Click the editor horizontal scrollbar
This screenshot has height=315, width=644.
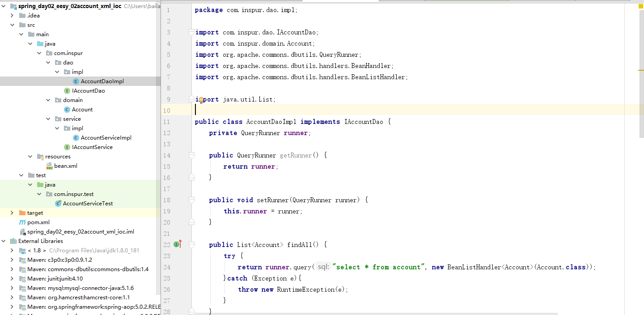(x=377, y=313)
